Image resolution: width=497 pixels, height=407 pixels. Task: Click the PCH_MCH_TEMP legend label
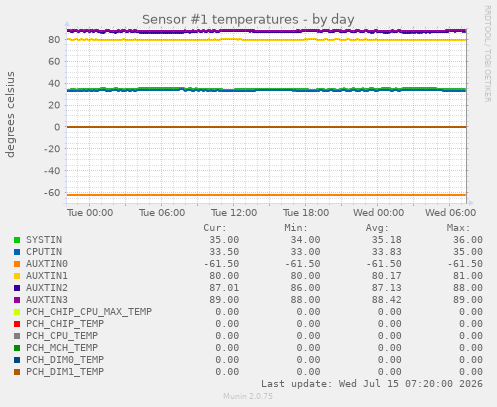tap(62, 348)
